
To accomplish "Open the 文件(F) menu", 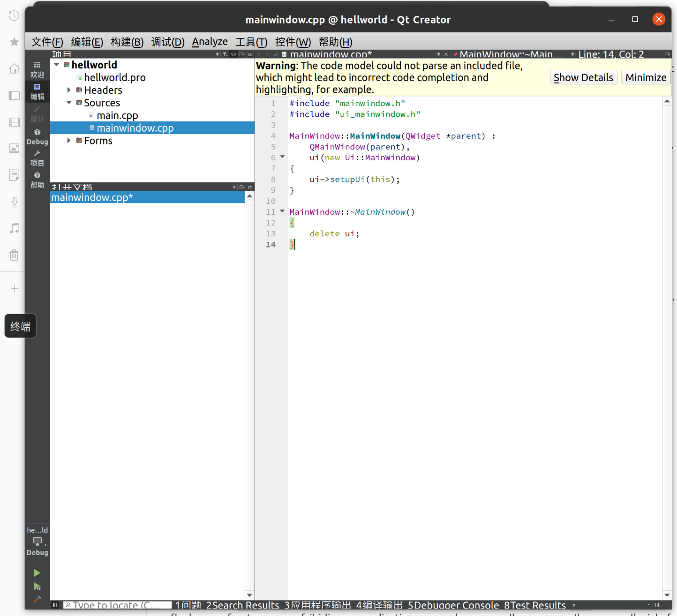I will [x=47, y=42].
